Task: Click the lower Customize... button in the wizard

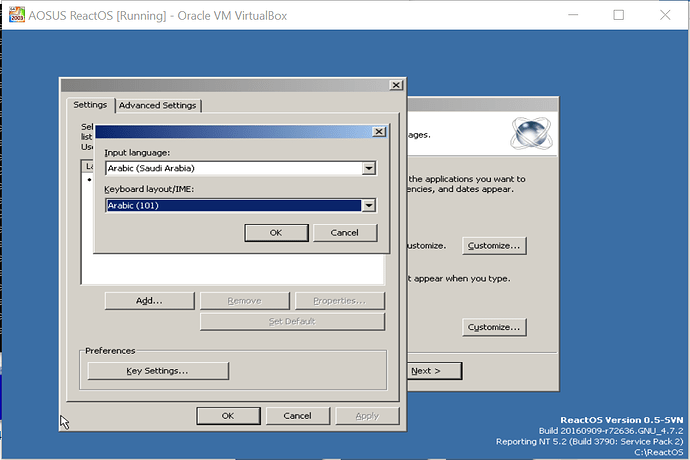Action: pyautogui.click(x=494, y=327)
